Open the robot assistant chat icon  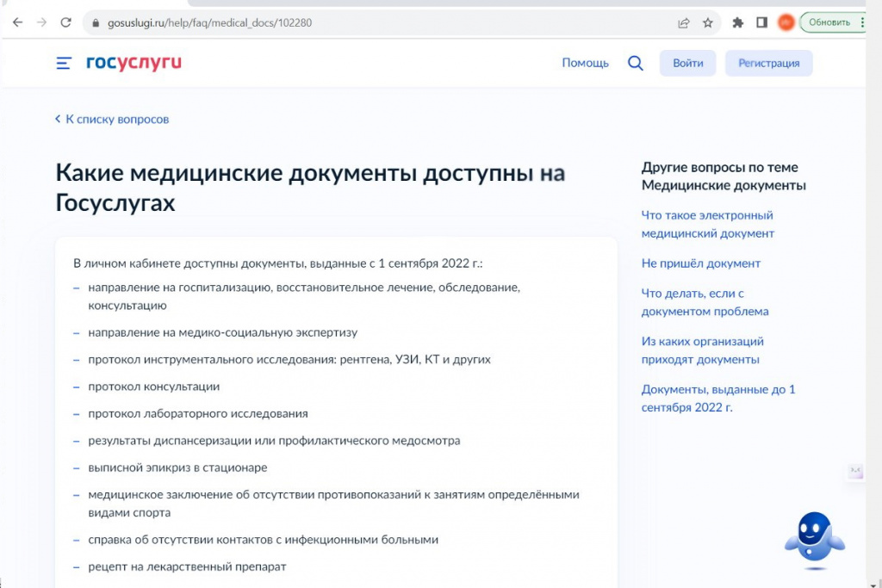coord(815,539)
